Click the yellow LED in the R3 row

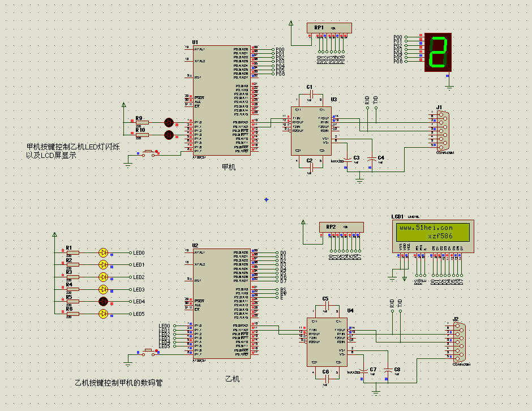(x=103, y=277)
